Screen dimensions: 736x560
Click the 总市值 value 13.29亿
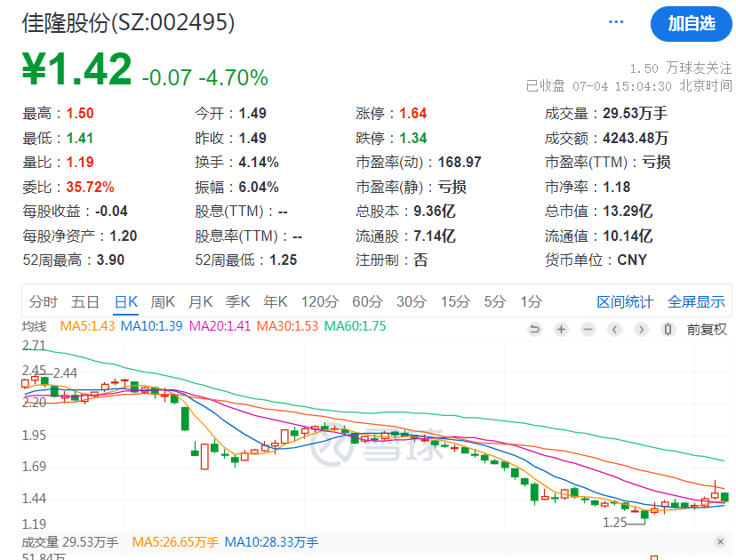pyautogui.click(x=628, y=212)
